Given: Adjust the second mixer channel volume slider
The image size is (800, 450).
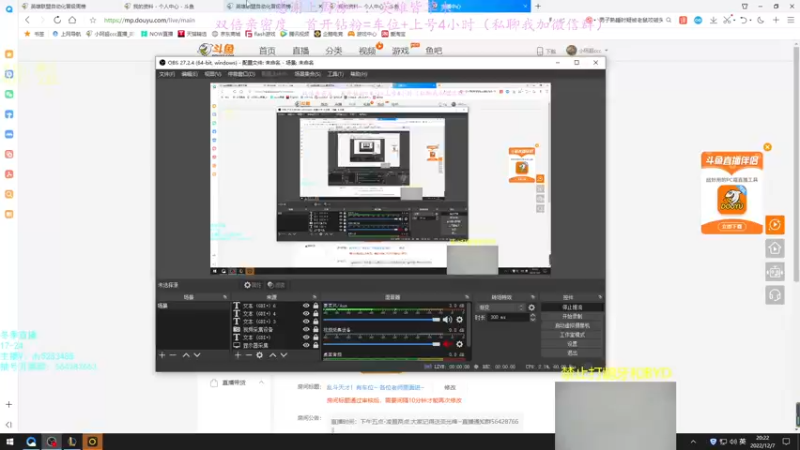Looking at the screenshot, I should click(382, 344).
